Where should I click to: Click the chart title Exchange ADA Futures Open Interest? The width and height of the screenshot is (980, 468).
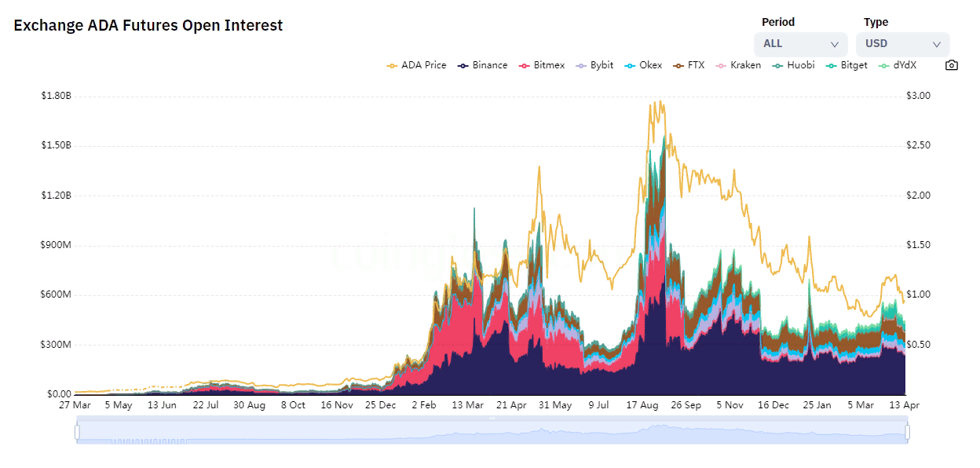(148, 25)
